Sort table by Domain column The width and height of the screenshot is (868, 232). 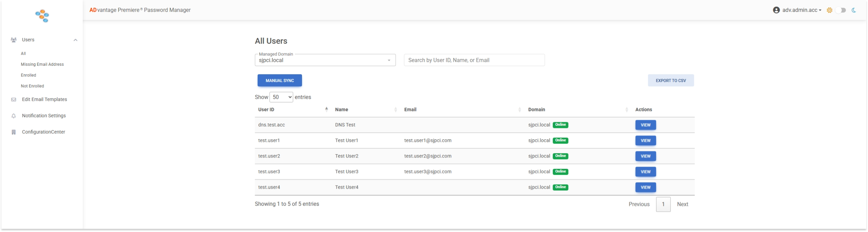tap(578, 109)
